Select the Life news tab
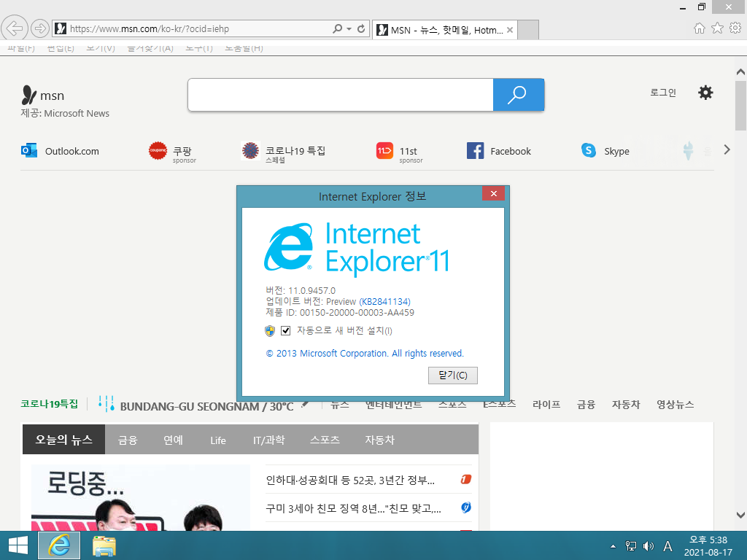747x560 pixels. click(217, 440)
